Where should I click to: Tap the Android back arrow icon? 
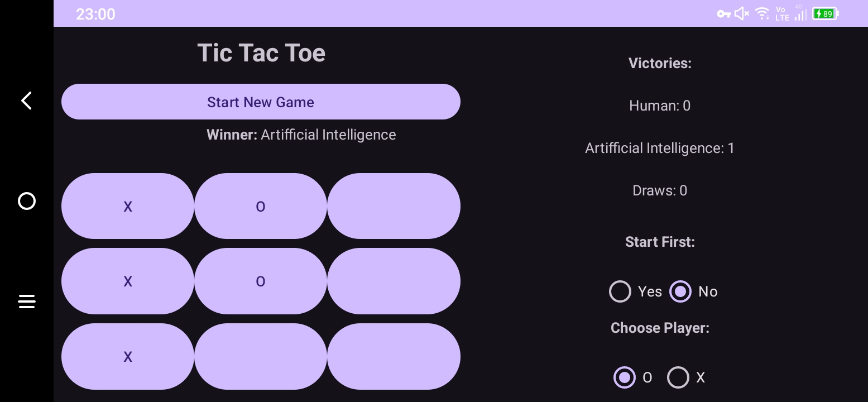[26, 100]
